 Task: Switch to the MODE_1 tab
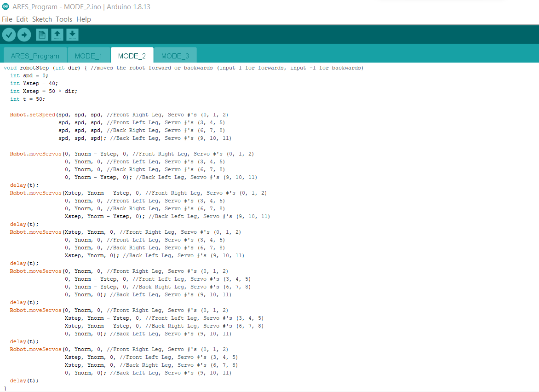pyautogui.click(x=88, y=55)
